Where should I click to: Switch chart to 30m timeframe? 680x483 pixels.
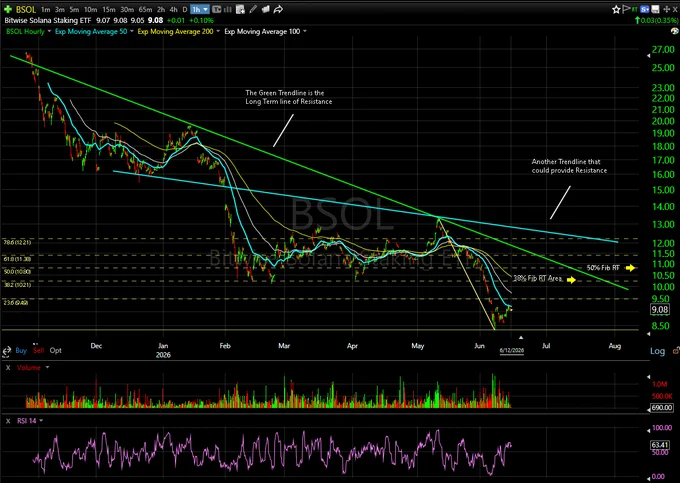click(x=127, y=10)
